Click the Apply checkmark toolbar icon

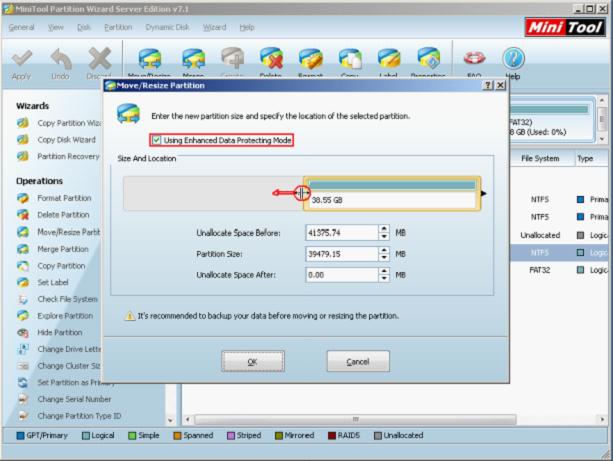22,59
